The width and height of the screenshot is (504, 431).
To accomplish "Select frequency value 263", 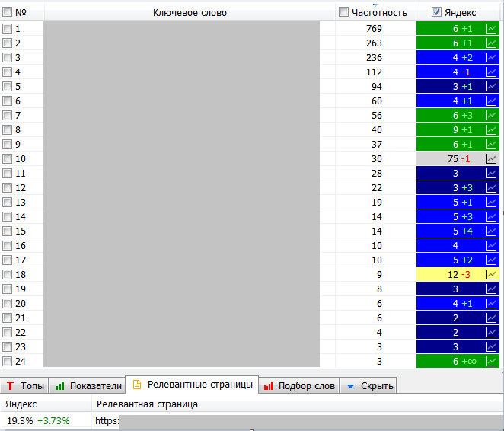I will 374,43.
